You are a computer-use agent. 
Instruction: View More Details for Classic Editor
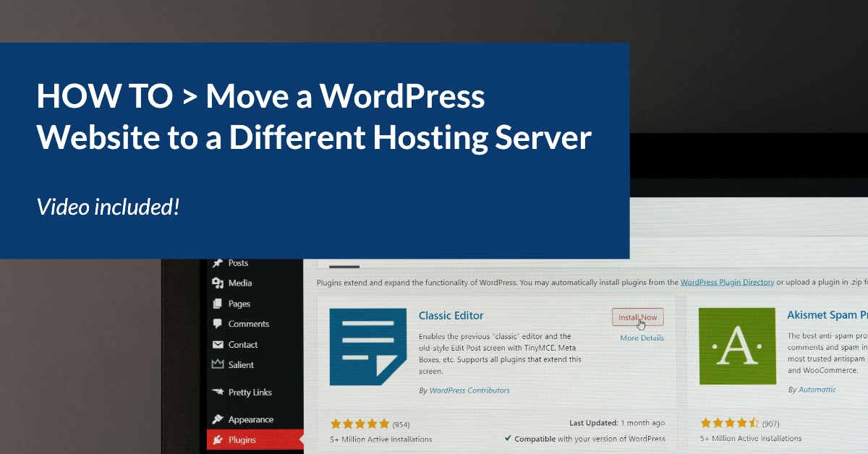pyautogui.click(x=642, y=338)
